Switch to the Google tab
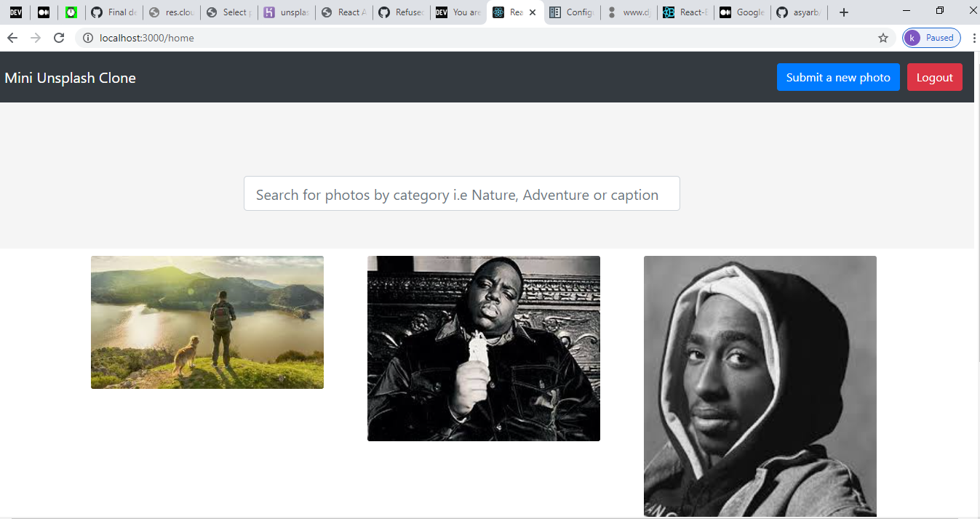The height and width of the screenshot is (519, 980). (x=742, y=12)
